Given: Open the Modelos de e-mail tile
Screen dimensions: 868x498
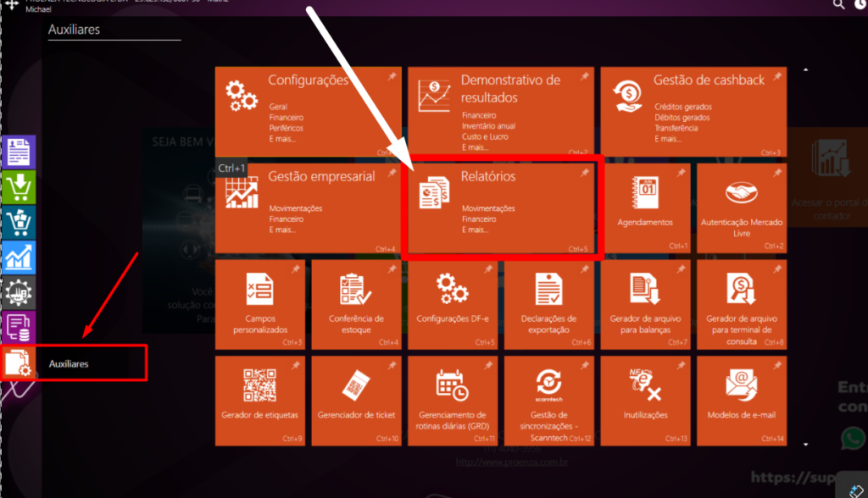Looking at the screenshot, I should [x=741, y=400].
